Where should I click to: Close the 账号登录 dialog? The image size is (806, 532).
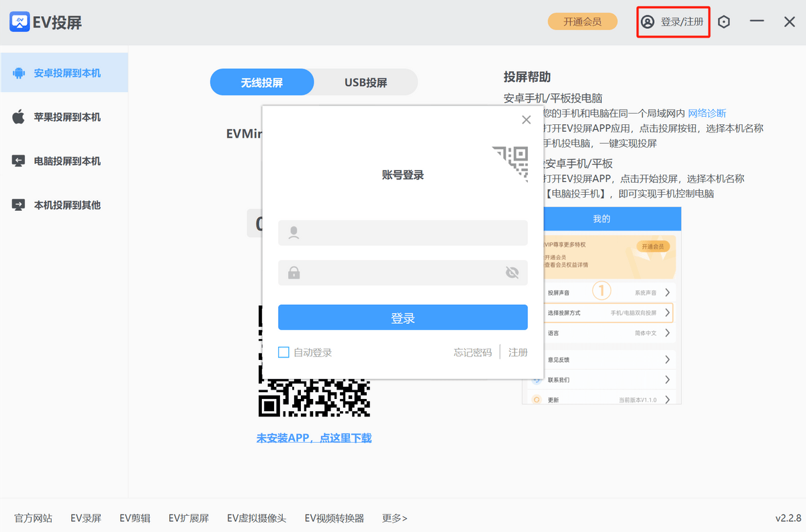(x=526, y=120)
